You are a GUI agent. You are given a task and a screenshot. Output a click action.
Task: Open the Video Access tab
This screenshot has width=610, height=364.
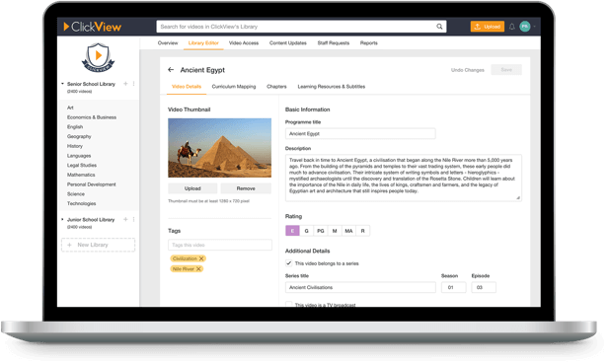tap(244, 42)
